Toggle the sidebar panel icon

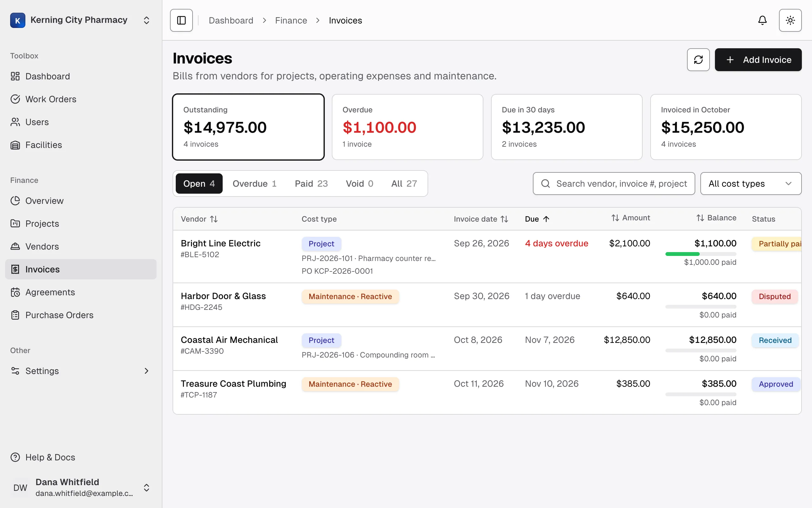(x=181, y=20)
